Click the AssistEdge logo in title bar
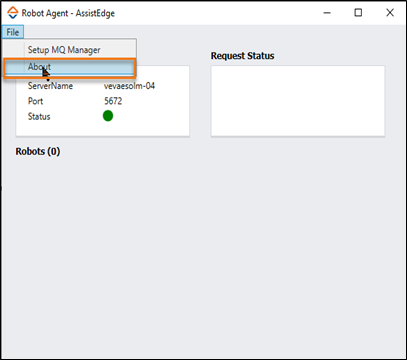 (x=13, y=13)
